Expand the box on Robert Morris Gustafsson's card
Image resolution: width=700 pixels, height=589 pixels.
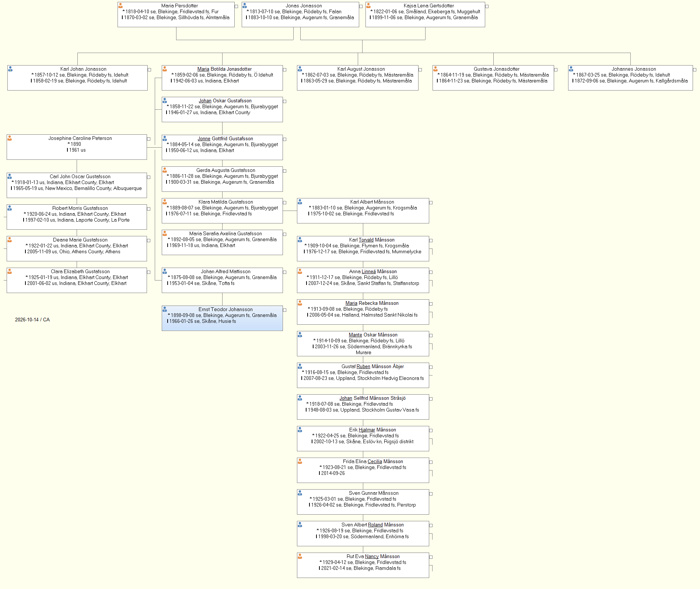pyautogui.click(x=149, y=209)
